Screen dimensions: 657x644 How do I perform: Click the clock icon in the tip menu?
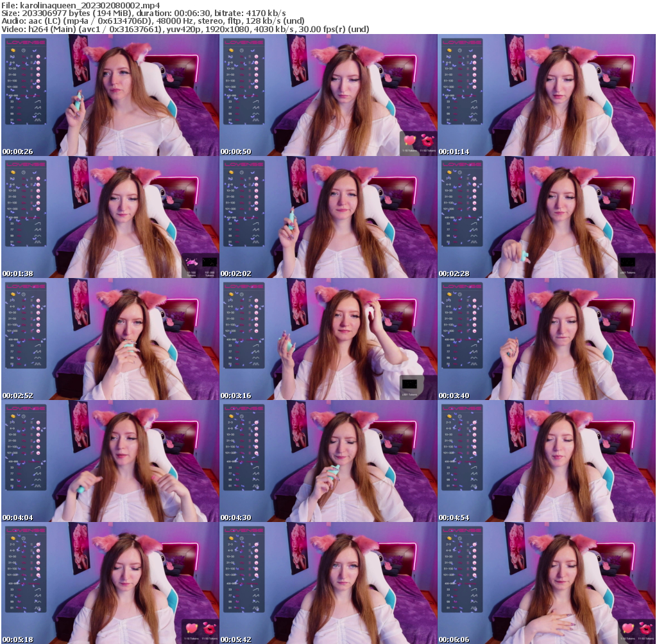click(24, 50)
